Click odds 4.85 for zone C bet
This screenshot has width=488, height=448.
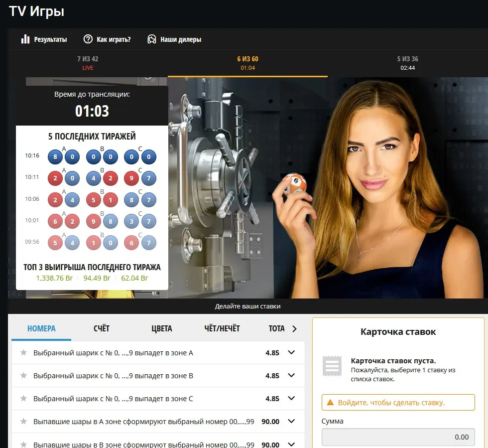(x=272, y=399)
